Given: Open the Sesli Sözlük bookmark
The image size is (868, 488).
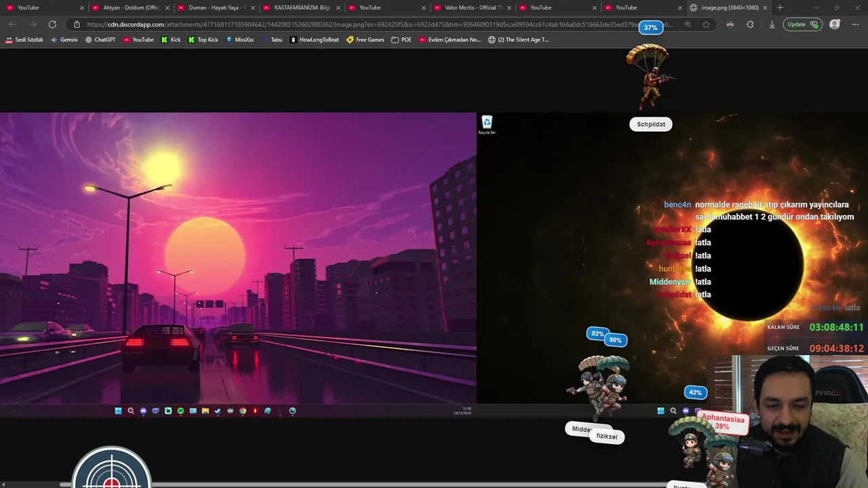Looking at the screenshot, I should pos(24,39).
